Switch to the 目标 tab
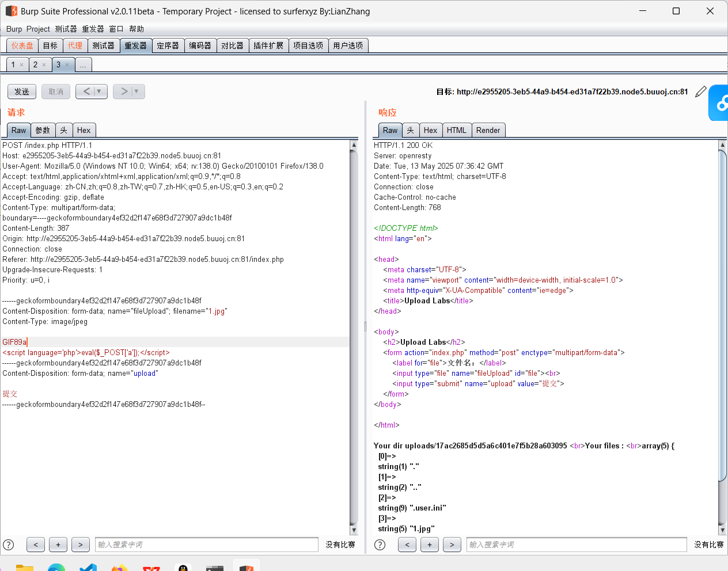 coord(50,45)
